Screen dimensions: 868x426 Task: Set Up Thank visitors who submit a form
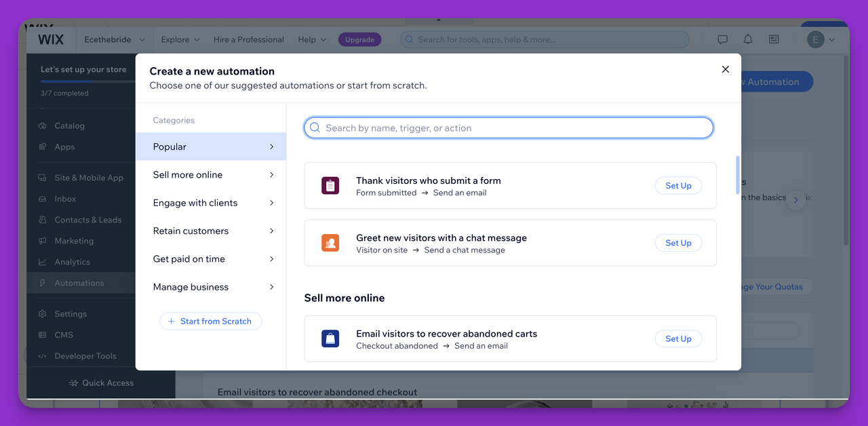[678, 186]
